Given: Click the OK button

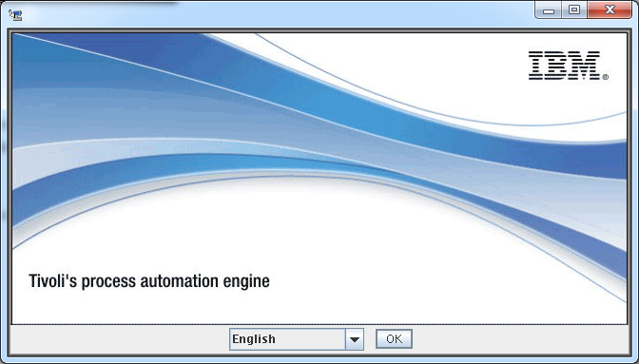Looking at the screenshot, I should [394, 338].
